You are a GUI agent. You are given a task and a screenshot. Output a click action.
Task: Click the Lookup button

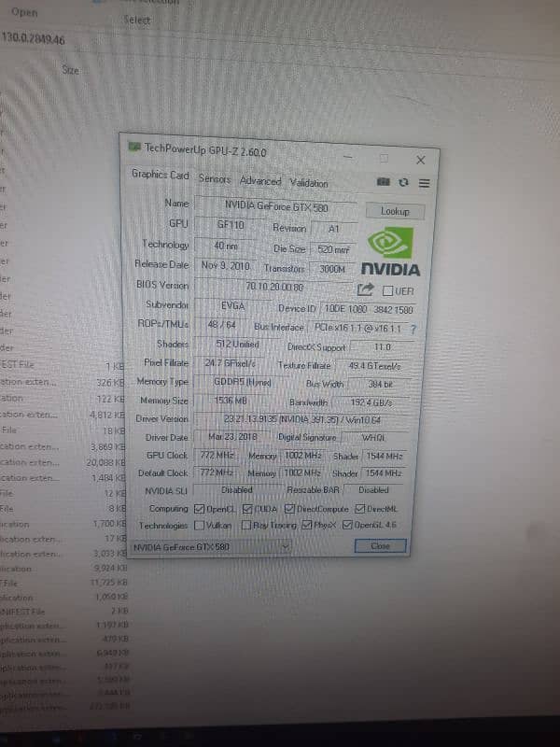(395, 211)
